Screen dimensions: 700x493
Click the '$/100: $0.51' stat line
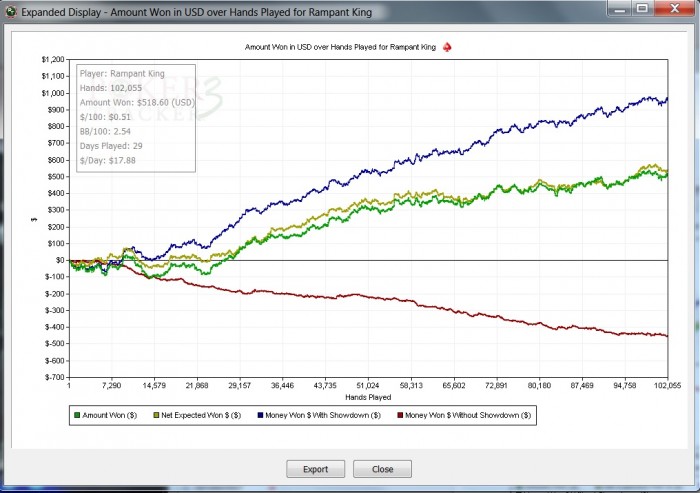(105, 117)
